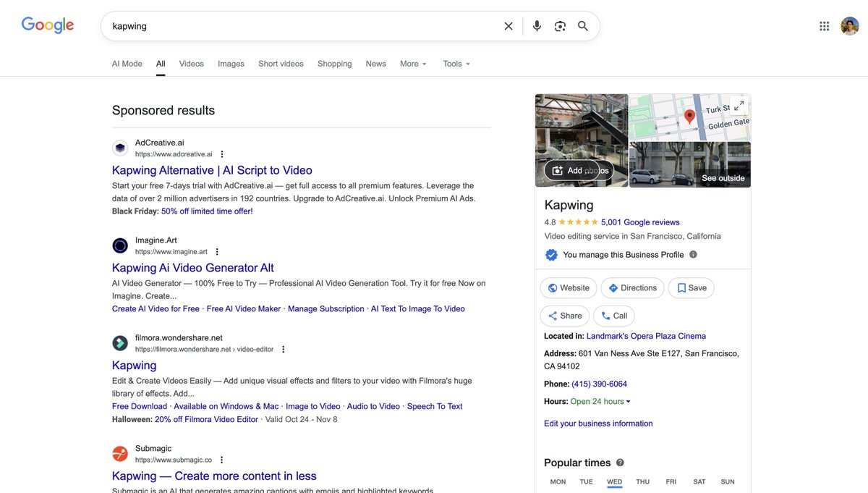Select the WED popular times tab
Image resolution: width=868 pixels, height=493 pixels.
615,482
